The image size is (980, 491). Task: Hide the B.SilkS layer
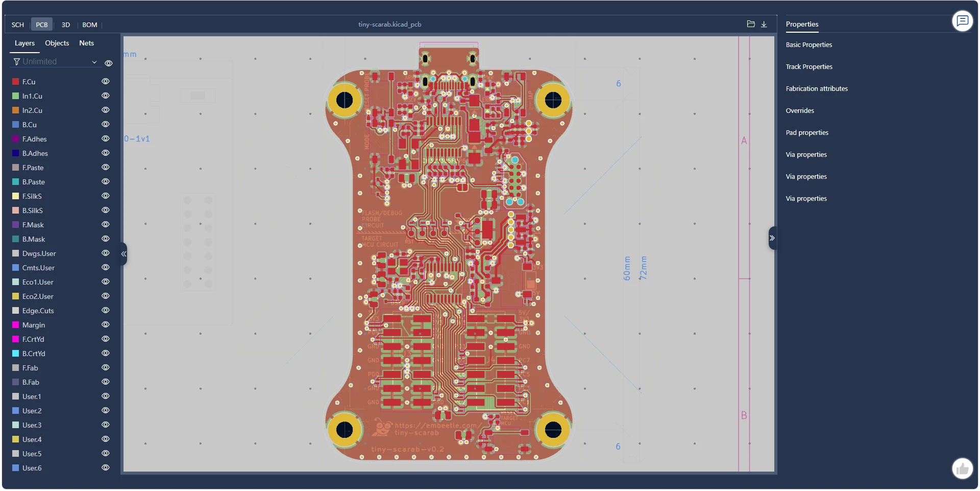point(106,211)
